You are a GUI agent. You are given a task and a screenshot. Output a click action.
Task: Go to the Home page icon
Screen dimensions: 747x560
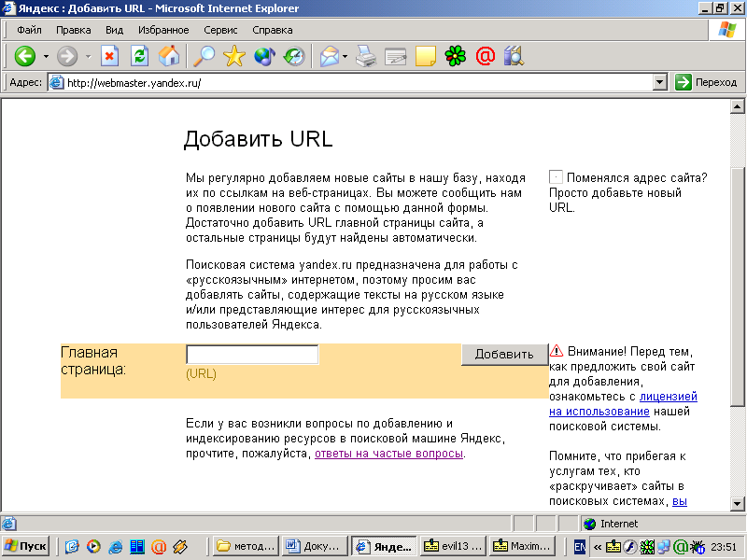tap(169, 57)
